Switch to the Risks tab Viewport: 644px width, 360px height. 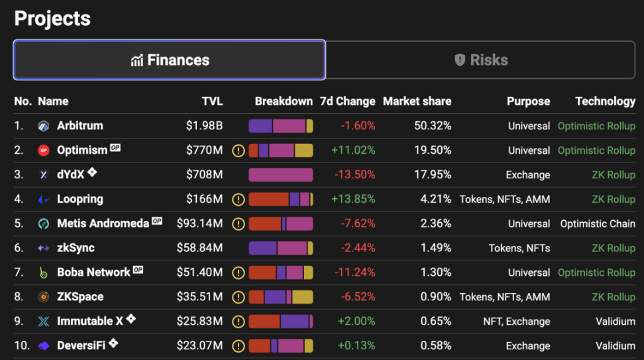point(480,60)
